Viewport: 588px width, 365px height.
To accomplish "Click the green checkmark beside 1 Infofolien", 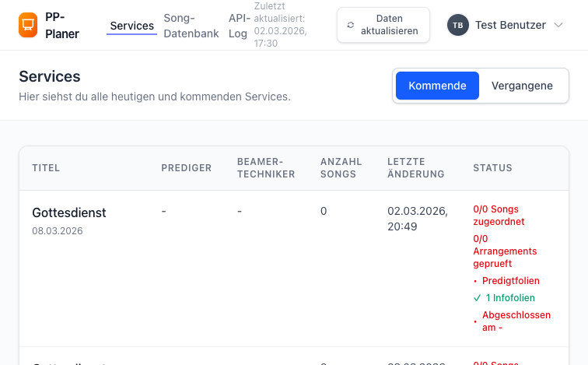I will (x=477, y=297).
